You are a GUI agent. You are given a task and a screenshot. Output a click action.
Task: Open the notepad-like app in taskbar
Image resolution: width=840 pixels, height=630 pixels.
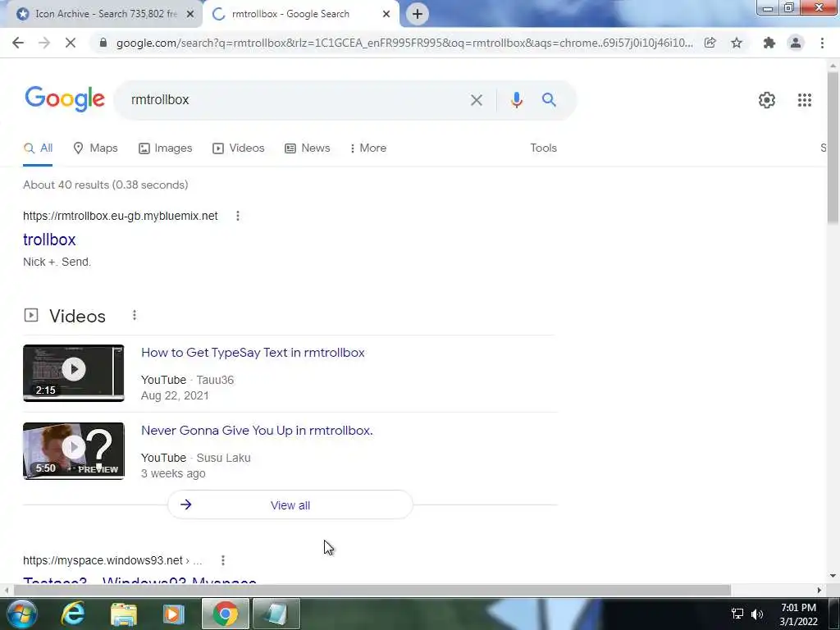276,614
